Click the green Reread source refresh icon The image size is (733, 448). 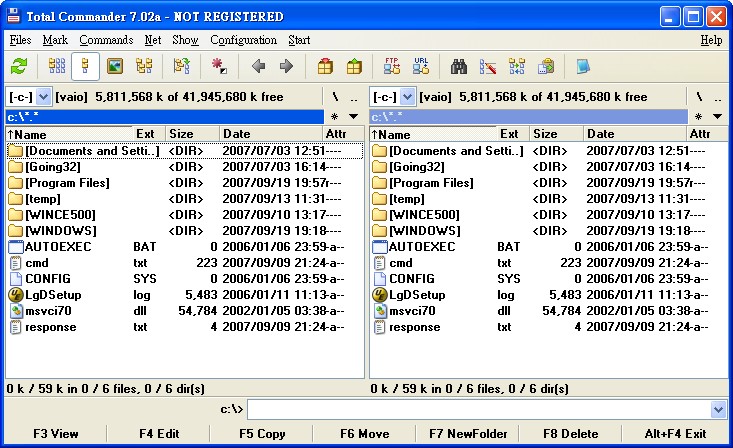(x=19, y=66)
